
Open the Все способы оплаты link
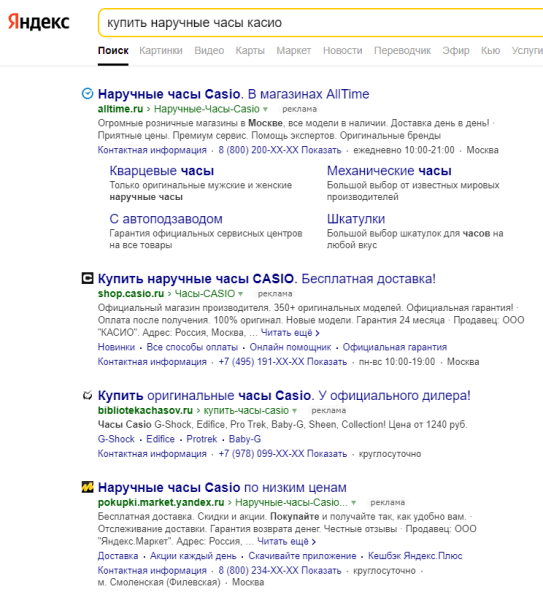click(x=192, y=347)
